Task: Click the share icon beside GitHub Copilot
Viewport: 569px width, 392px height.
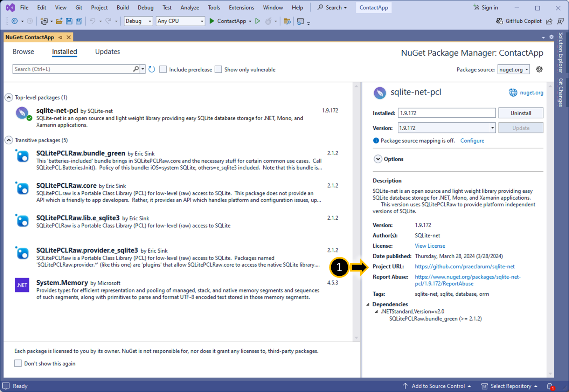Action: pos(549,21)
